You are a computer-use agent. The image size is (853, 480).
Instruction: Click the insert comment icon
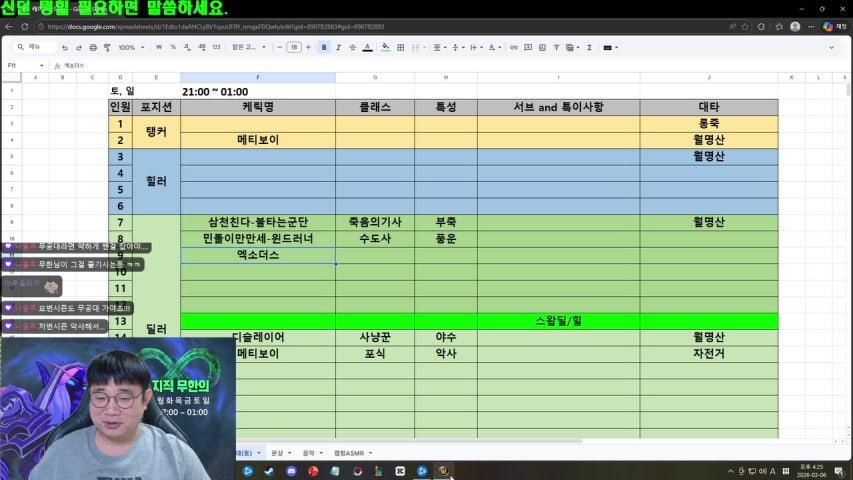(x=528, y=47)
